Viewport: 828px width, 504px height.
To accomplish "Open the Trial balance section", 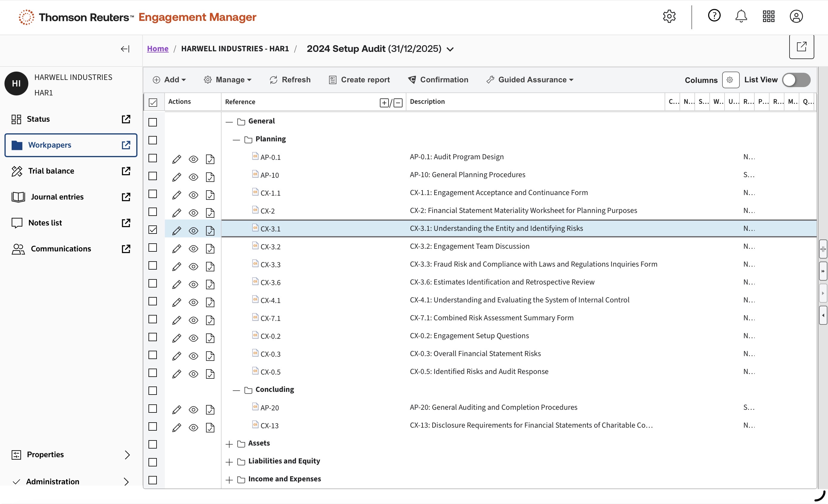I will [x=51, y=171].
